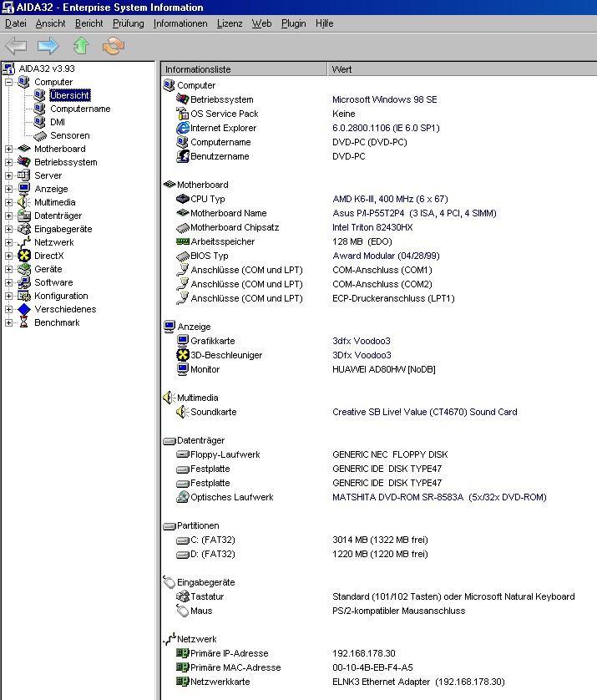Click the OS Service Pack icon
Viewport: 597px width, 700px height.
(x=183, y=114)
